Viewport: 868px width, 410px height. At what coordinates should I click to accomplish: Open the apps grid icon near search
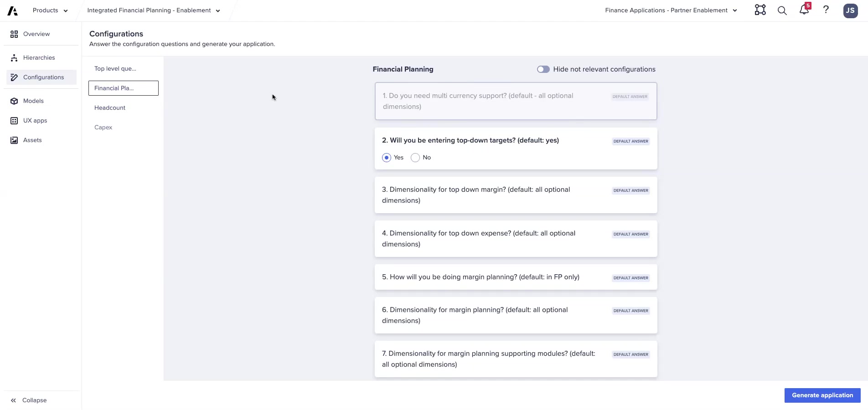point(759,10)
